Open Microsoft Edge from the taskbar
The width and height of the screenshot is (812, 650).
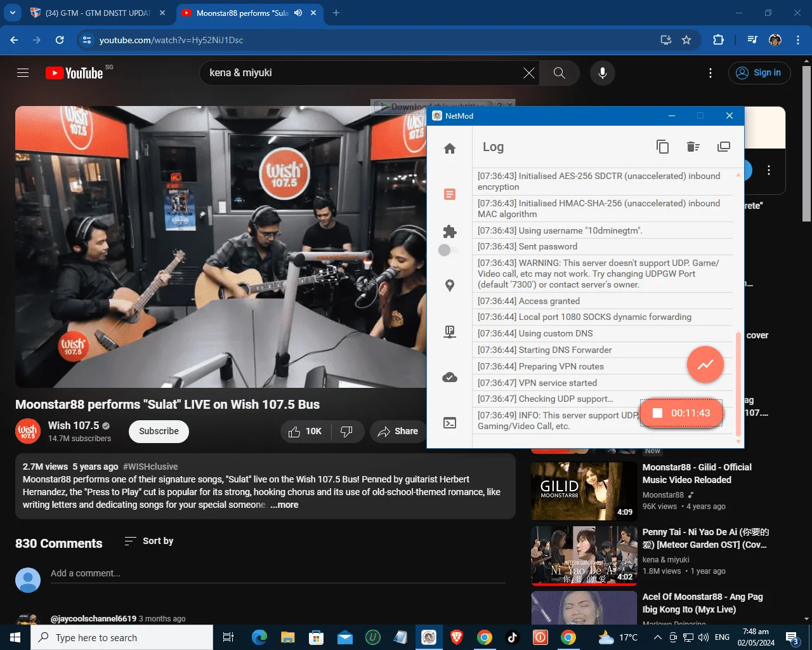point(259,637)
